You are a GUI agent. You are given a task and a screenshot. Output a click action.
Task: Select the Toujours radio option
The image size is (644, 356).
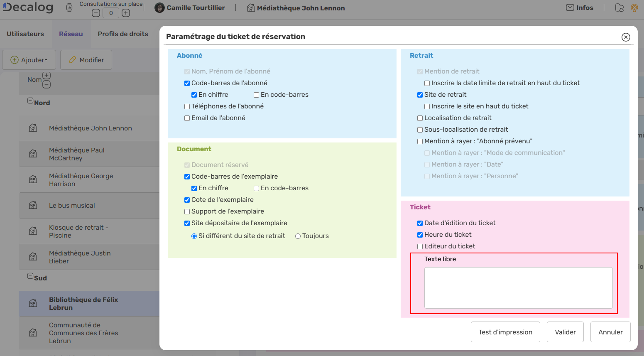(298, 236)
